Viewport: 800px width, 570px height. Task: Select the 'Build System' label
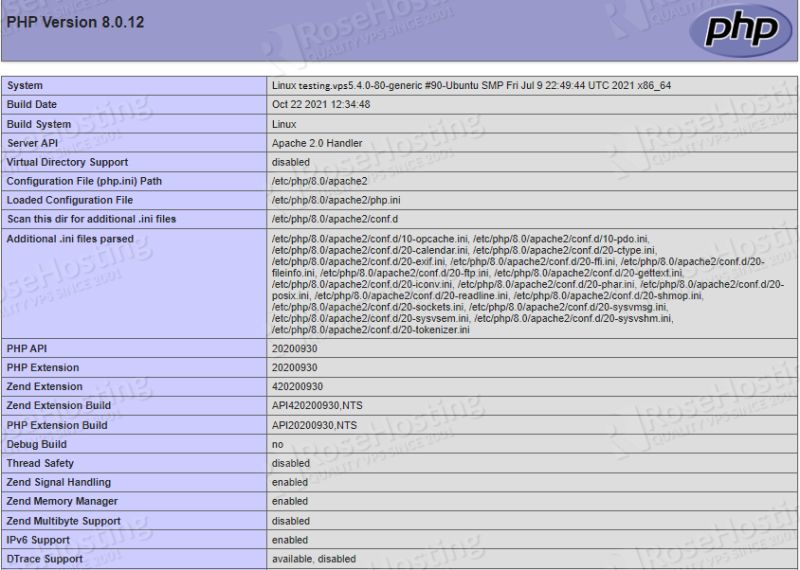[x=39, y=124]
